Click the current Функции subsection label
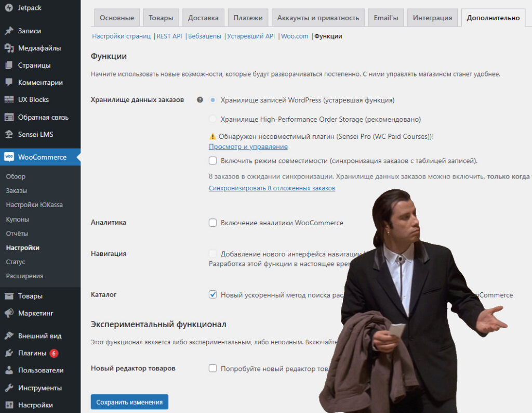Viewport: 532px width, 413px height. [x=328, y=36]
